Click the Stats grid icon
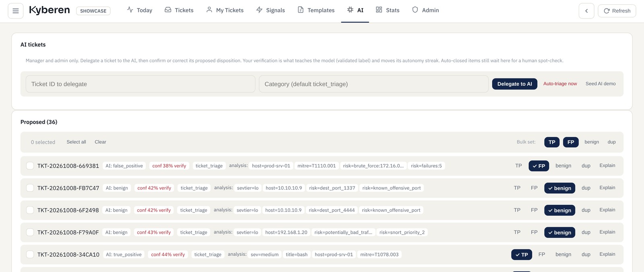This screenshot has height=272, width=644. point(379,10)
